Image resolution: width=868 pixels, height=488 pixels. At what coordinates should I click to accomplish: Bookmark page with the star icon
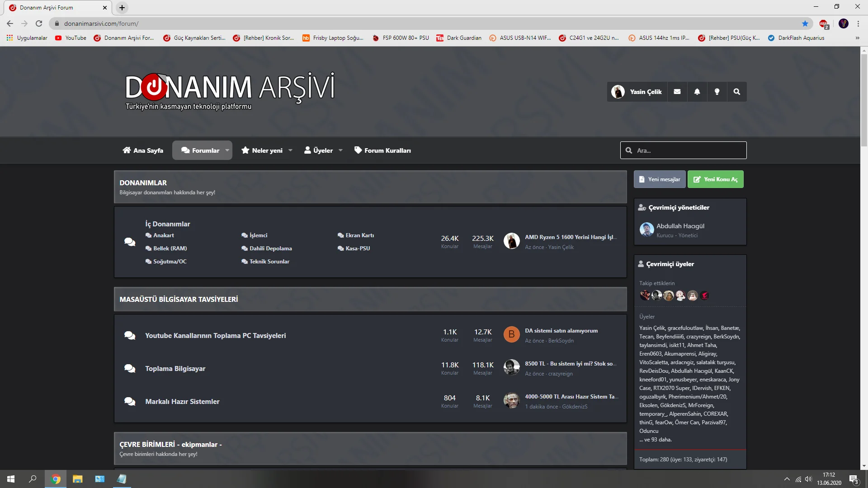(x=805, y=23)
